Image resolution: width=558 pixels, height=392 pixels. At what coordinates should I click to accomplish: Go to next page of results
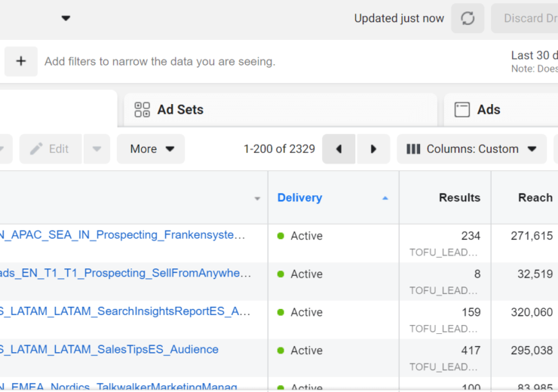tap(373, 149)
